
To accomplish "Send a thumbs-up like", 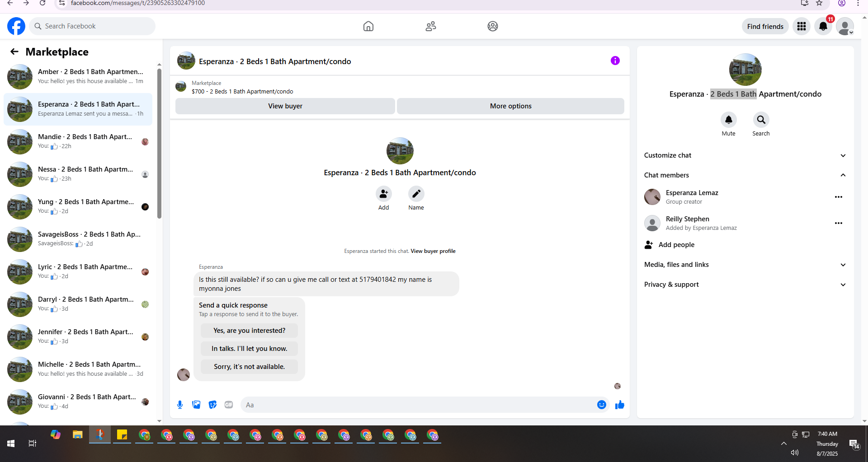I will click(x=619, y=405).
